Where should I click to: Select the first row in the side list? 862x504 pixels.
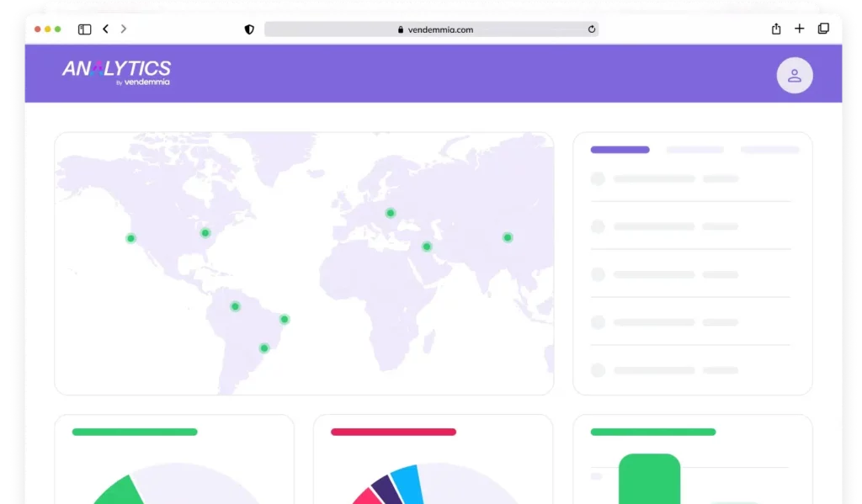click(690, 179)
